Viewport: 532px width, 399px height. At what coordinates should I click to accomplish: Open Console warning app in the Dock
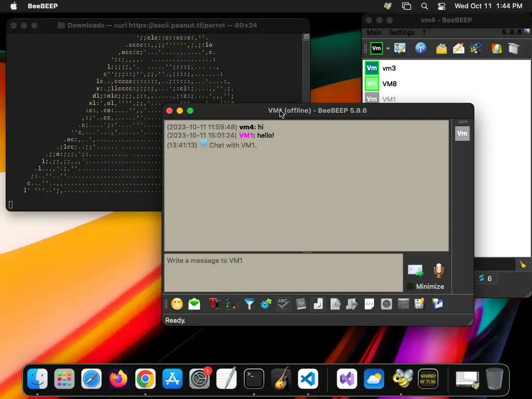coord(428,379)
